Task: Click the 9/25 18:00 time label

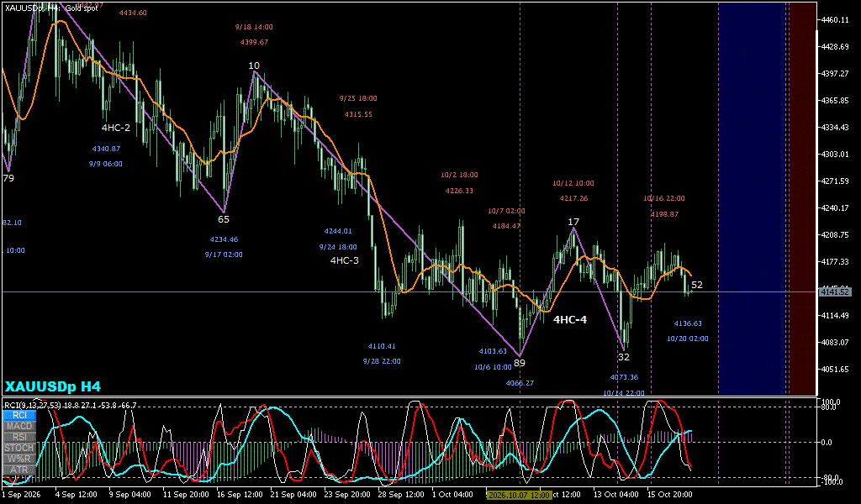Action: coord(358,99)
